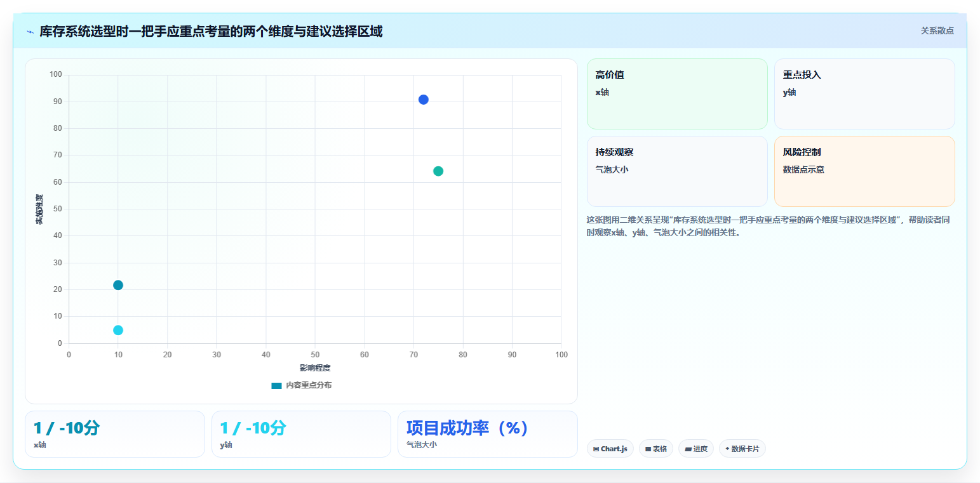Viewport: 980px width, 483px height.
Task: Click the lightning icon before the title
Action: pyautogui.click(x=30, y=32)
